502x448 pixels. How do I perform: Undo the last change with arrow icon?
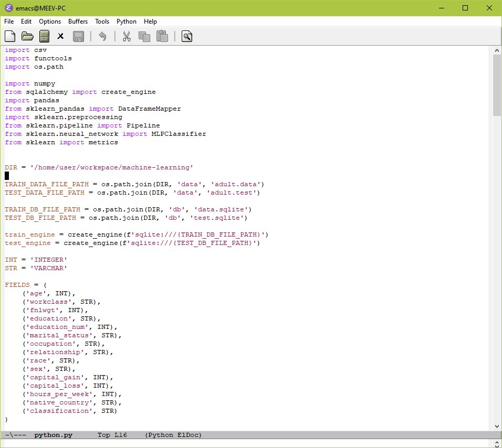pos(103,36)
